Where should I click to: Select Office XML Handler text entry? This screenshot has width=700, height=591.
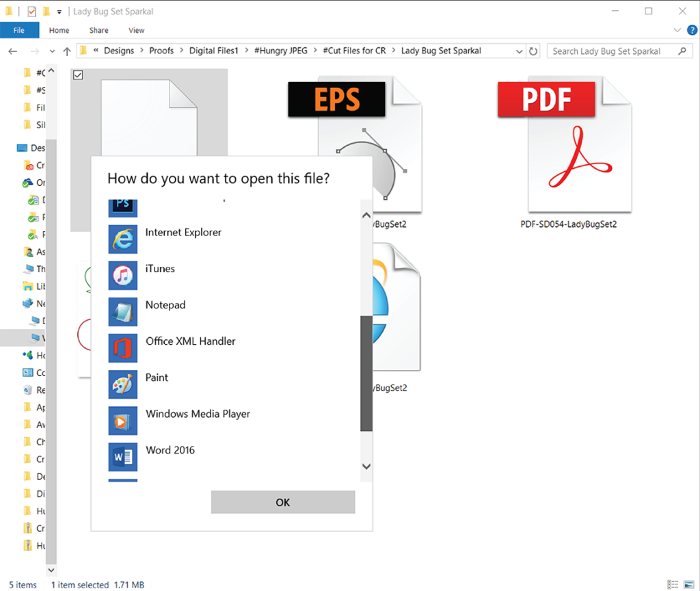click(x=191, y=341)
